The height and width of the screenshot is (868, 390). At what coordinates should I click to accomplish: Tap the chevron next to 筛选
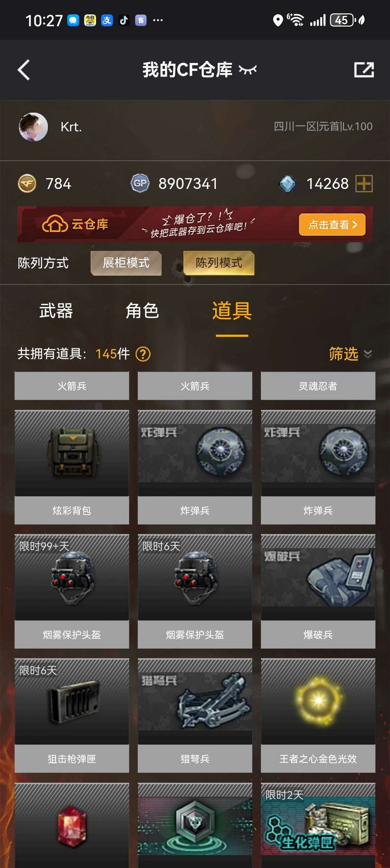click(368, 354)
